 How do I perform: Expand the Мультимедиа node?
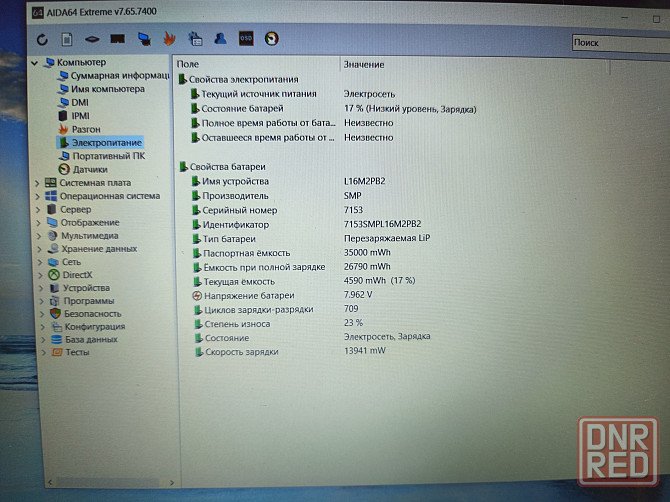[x=39, y=236]
